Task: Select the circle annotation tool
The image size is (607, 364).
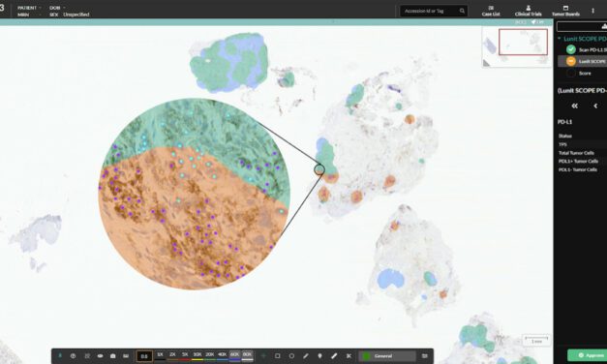Action: coord(291,356)
